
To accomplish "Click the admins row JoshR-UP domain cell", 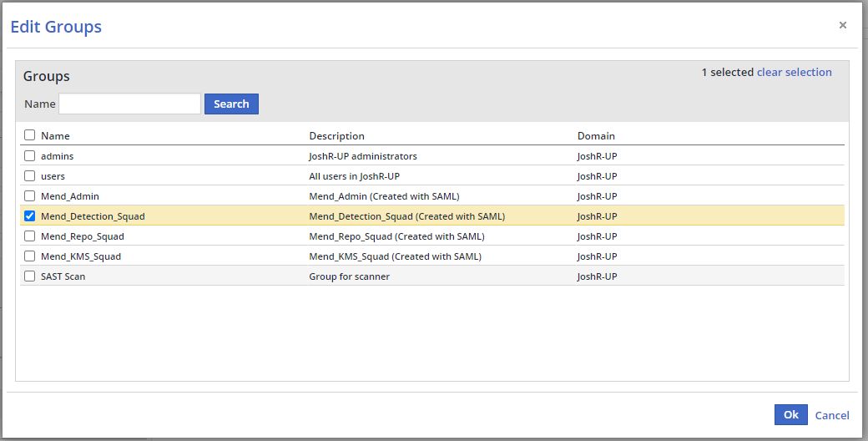I will pos(597,156).
